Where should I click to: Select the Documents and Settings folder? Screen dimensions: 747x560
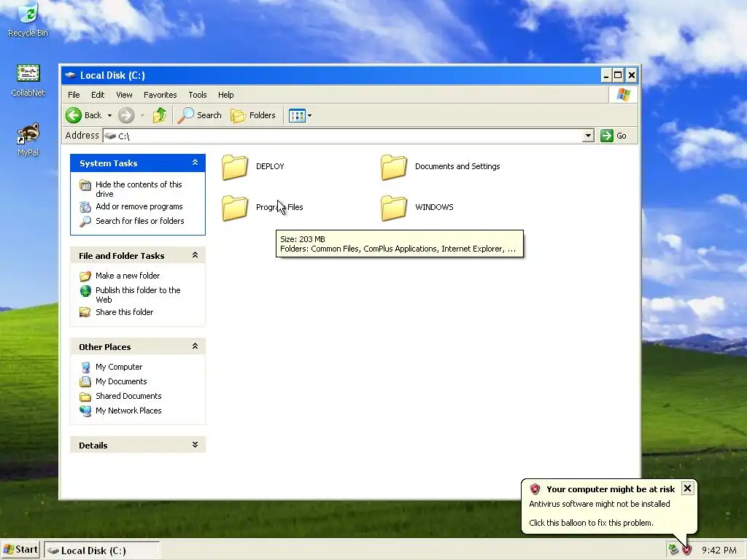[441, 167]
